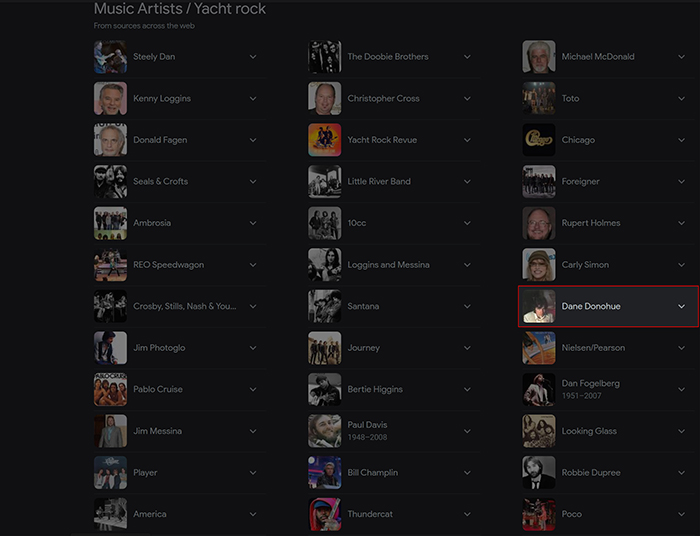
Task: Select the Dan Fogelberg name
Action: (591, 383)
